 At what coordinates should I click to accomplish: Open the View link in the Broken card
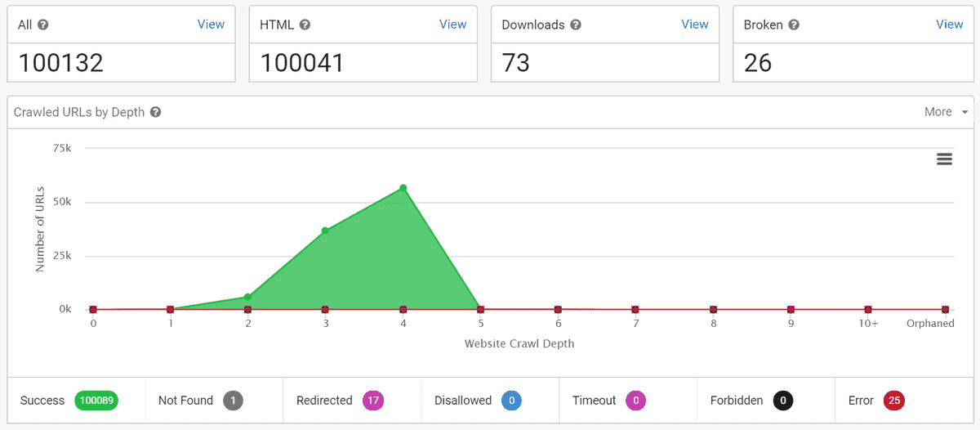(950, 25)
